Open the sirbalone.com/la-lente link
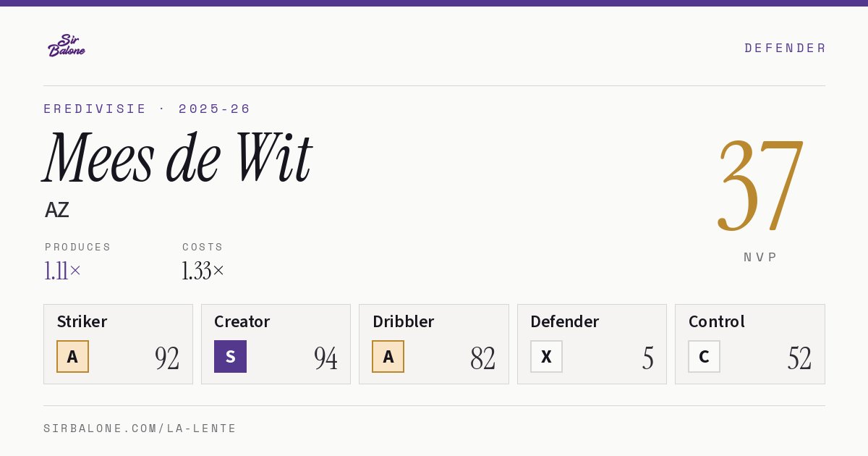This screenshot has width=868, height=456. click(x=140, y=428)
